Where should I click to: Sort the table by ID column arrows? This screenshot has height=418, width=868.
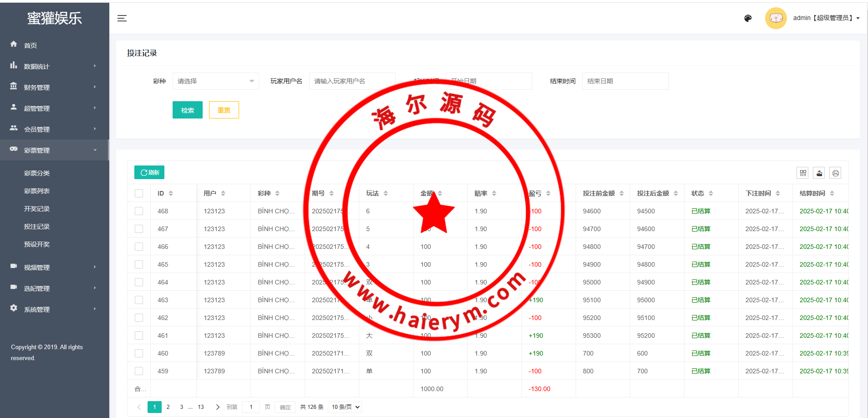coord(171,193)
